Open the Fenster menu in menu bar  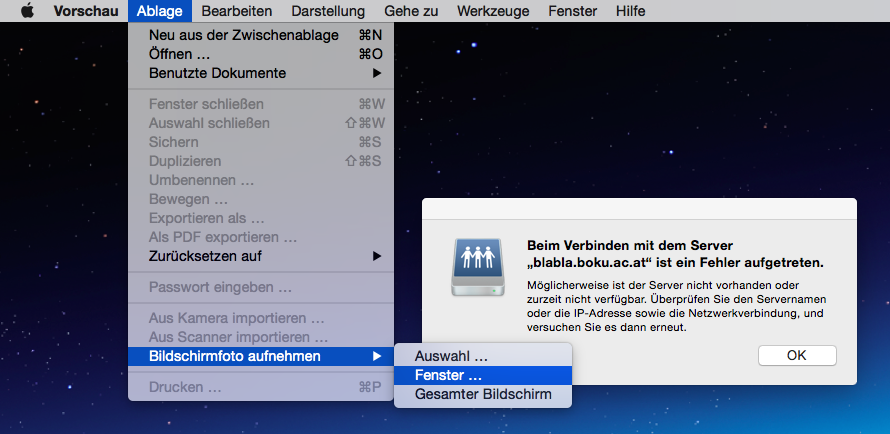[x=572, y=11]
